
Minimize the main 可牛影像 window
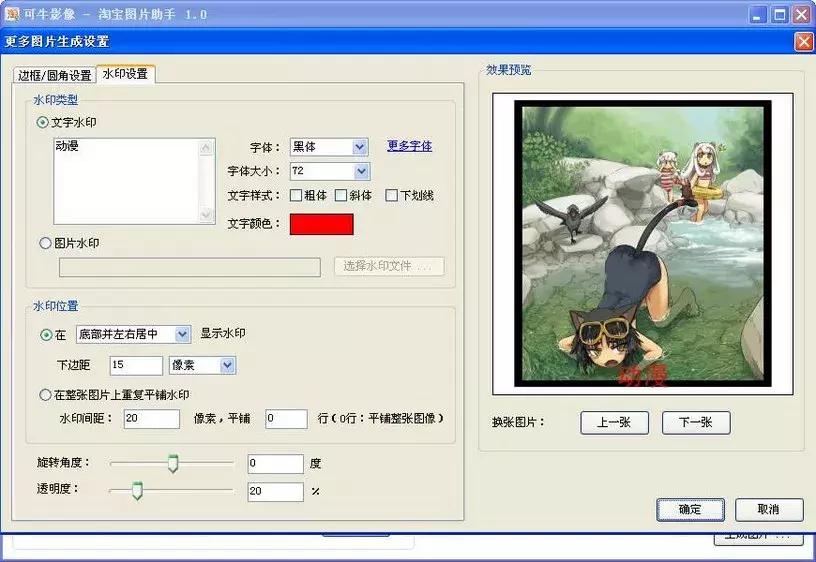758,15
